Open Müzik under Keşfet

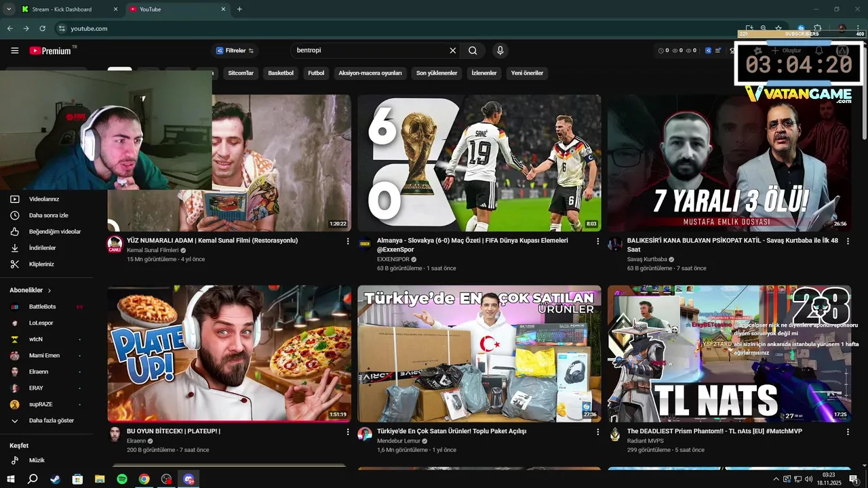pyautogui.click(x=47, y=460)
